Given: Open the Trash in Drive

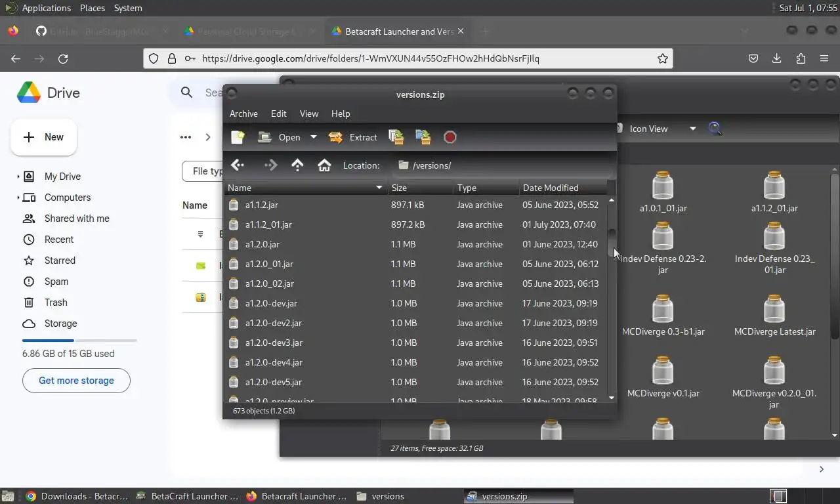Looking at the screenshot, I should coord(56,303).
